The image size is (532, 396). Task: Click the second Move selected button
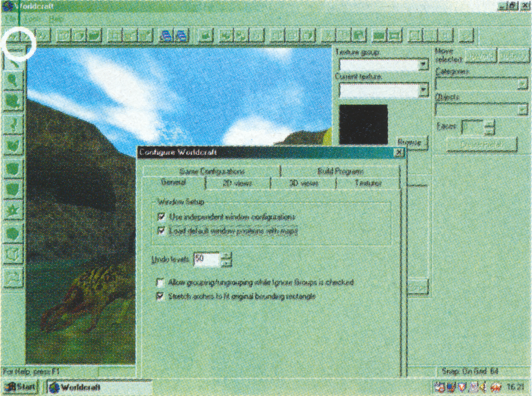click(x=514, y=55)
